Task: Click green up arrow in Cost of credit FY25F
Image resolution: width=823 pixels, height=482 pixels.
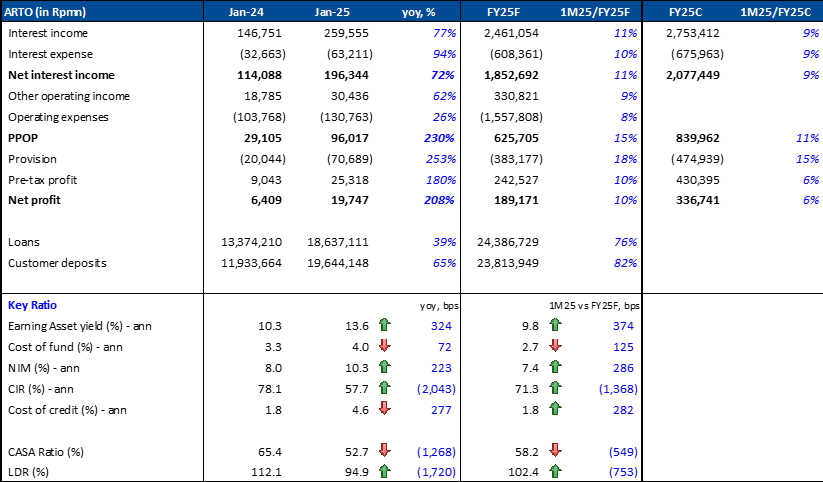Action: tap(555, 408)
